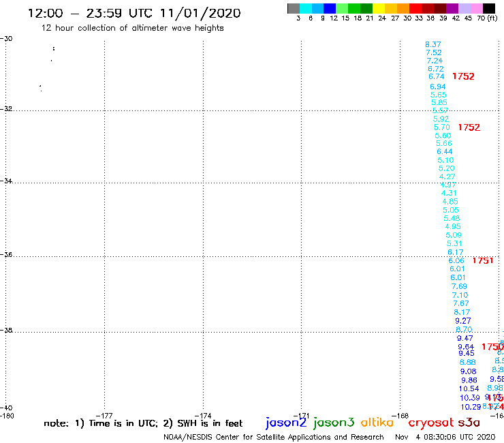Select the cryosat legend label
504x443 pixels.
(x=430, y=423)
